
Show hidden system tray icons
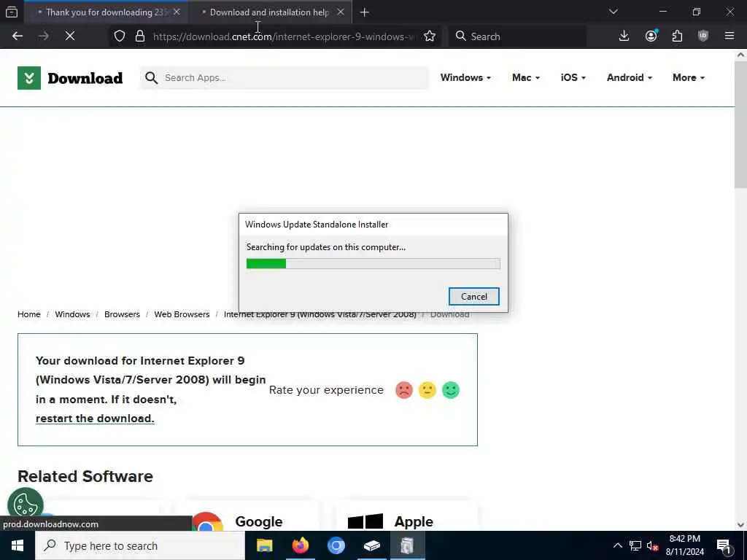click(617, 545)
